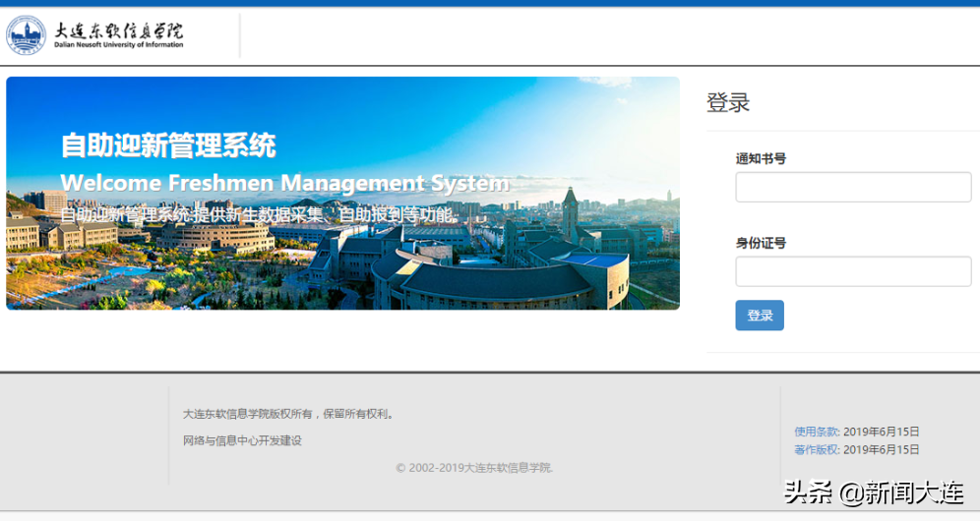Screen dimensions: 980x521
Task: Open the 著作版权 footer link
Action: (817, 450)
